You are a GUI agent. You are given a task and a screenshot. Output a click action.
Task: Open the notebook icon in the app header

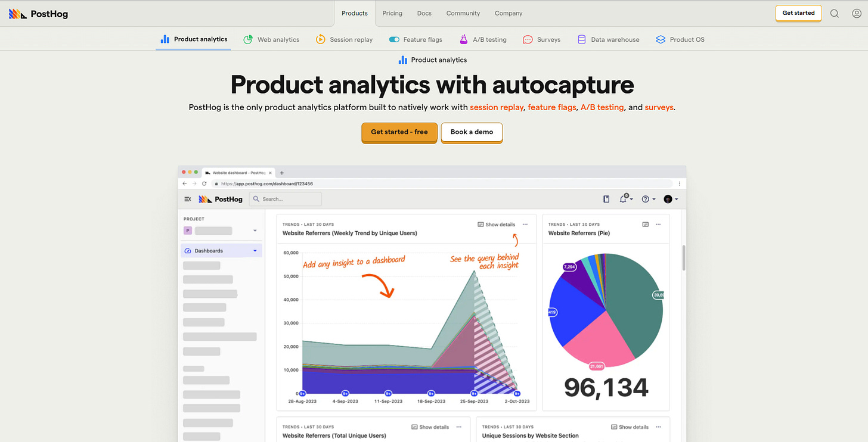pyautogui.click(x=606, y=199)
